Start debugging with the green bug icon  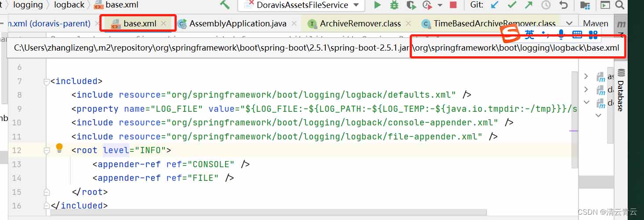(x=394, y=5)
